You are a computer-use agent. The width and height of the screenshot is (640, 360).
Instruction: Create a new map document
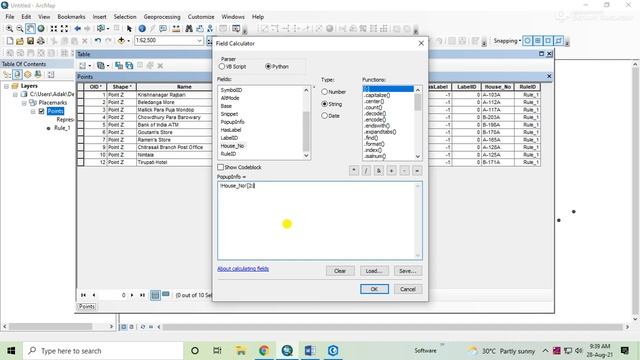click(x=9, y=41)
